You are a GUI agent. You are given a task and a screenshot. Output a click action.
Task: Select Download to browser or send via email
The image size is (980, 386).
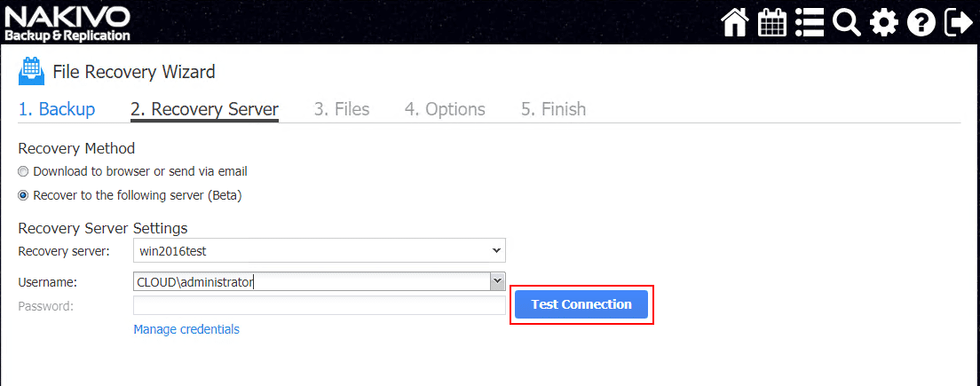coord(24,171)
